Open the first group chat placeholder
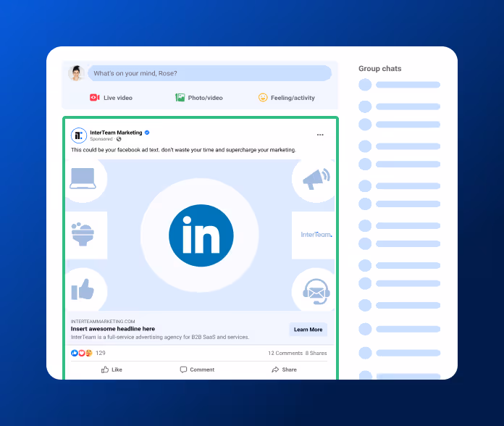Image resolution: width=504 pixels, height=426 pixels. coord(399,85)
